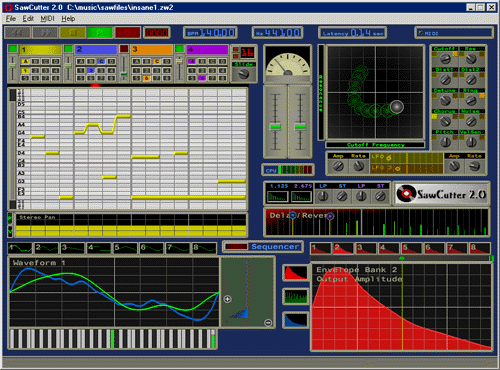The image size is (500, 370).
Task: Click the Chorus knob
Action: point(445,121)
